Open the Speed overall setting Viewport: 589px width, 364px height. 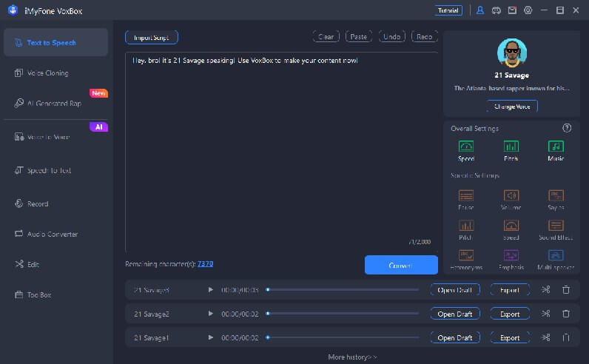(465, 150)
